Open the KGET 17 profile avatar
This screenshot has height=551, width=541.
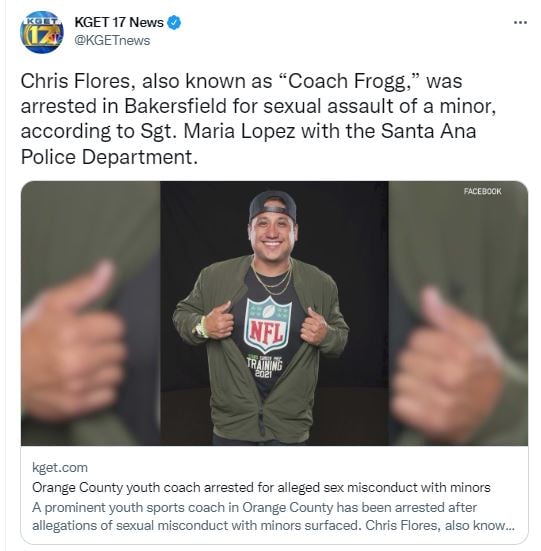(x=42, y=32)
